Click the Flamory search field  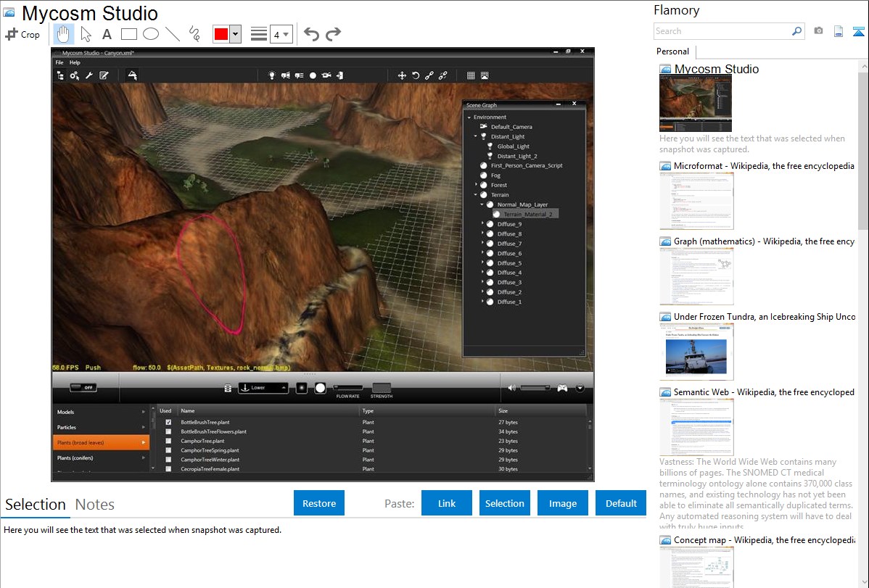pyautogui.click(x=722, y=31)
